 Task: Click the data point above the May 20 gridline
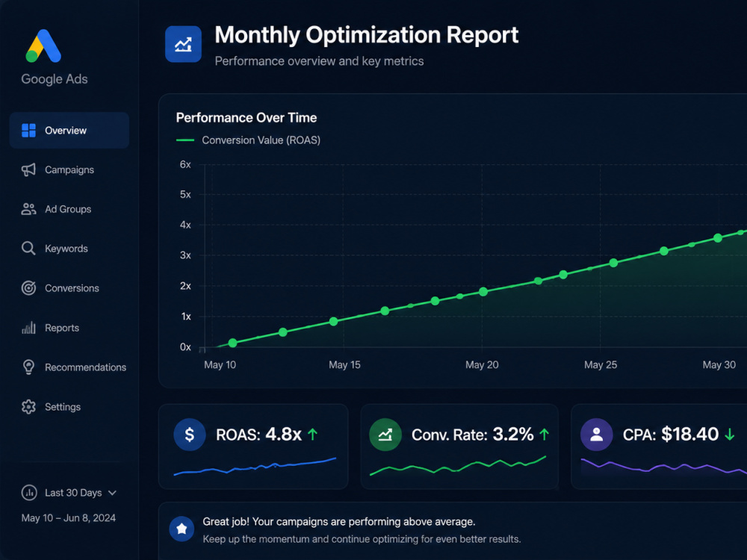coord(483,291)
